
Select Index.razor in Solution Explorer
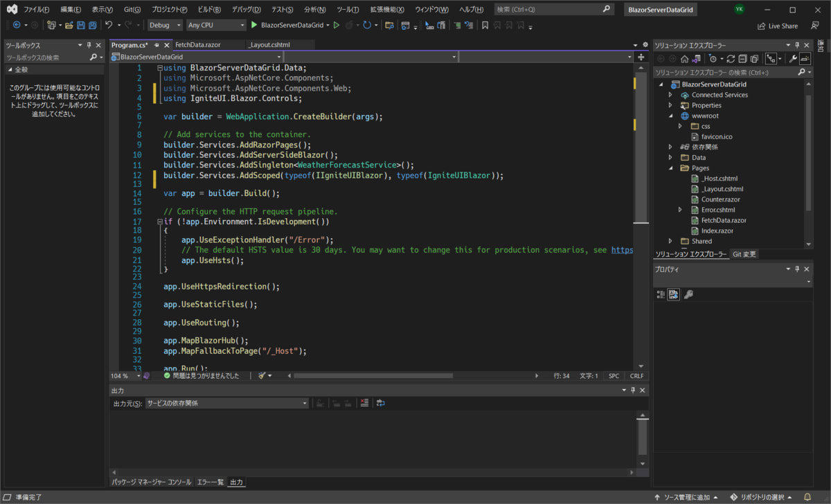pyautogui.click(x=717, y=231)
